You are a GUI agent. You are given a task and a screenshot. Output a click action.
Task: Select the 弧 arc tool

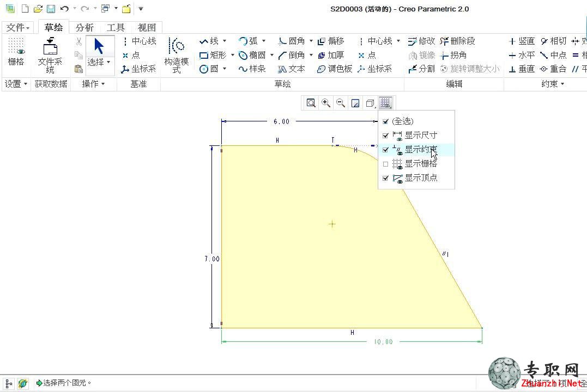(248, 41)
